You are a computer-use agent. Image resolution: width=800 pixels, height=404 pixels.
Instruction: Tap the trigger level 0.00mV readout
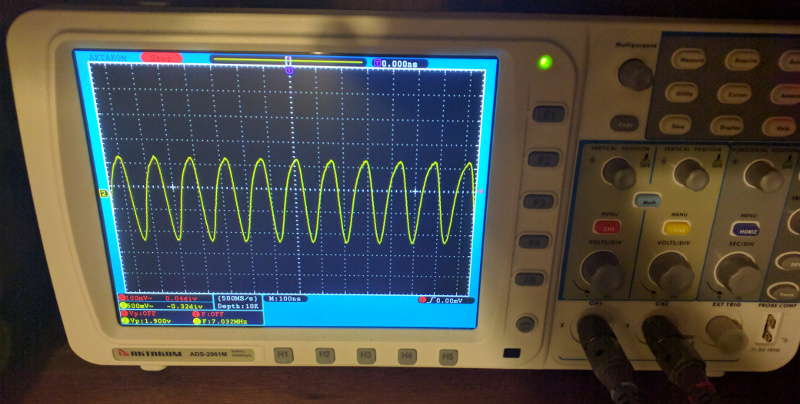pyautogui.click(x=446, y=300)
